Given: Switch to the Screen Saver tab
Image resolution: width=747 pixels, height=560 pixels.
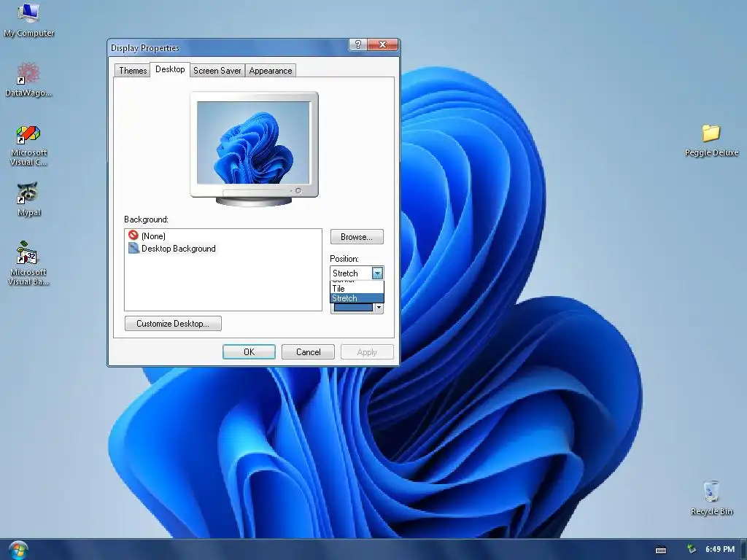Looking at the screenshot, I should click(217, 71).
